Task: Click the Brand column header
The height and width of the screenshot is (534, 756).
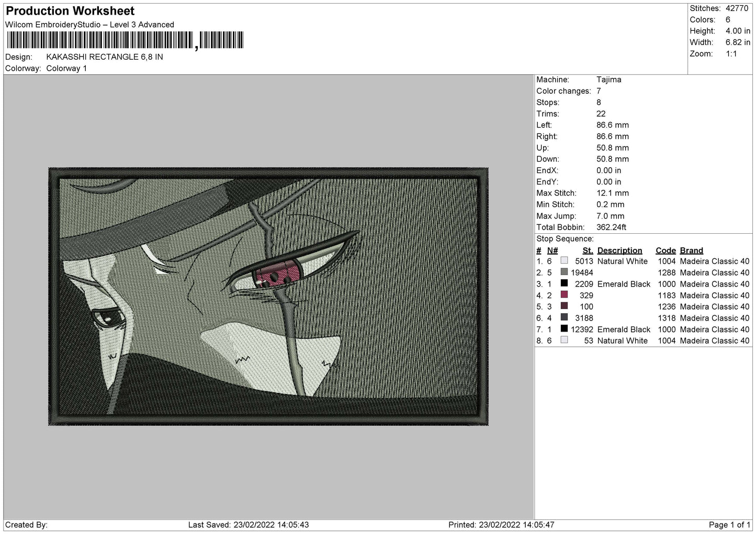Action: (691, 251)
